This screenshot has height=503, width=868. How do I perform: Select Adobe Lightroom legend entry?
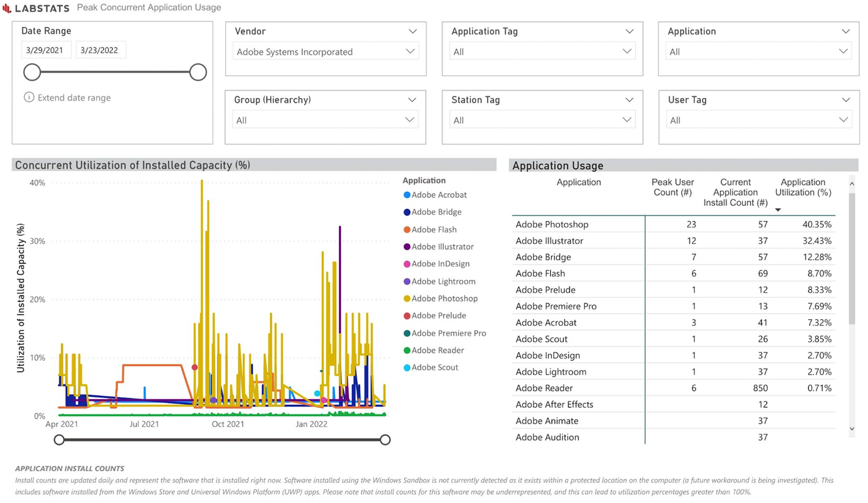pyautogui.click(x=439, y=281)
